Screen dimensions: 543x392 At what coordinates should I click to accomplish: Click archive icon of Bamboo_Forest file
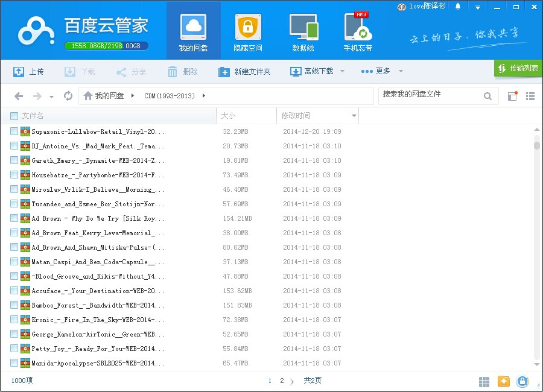pyautogui.click(x=25, y=305)
